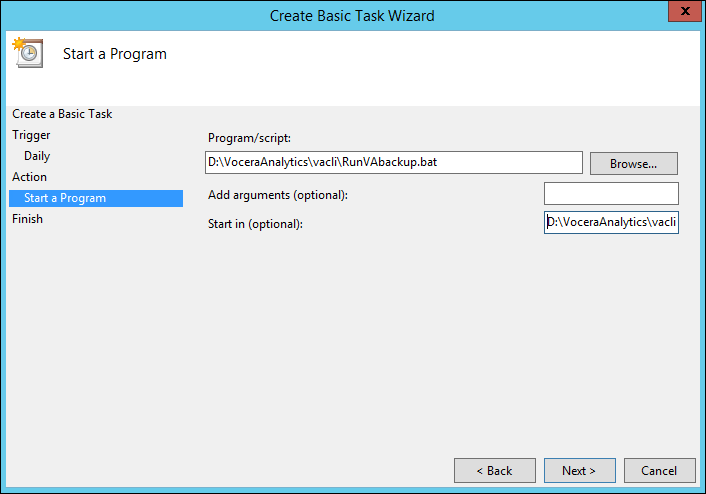Click the Create Basic Task Wizard title bar

coord(352,15)
